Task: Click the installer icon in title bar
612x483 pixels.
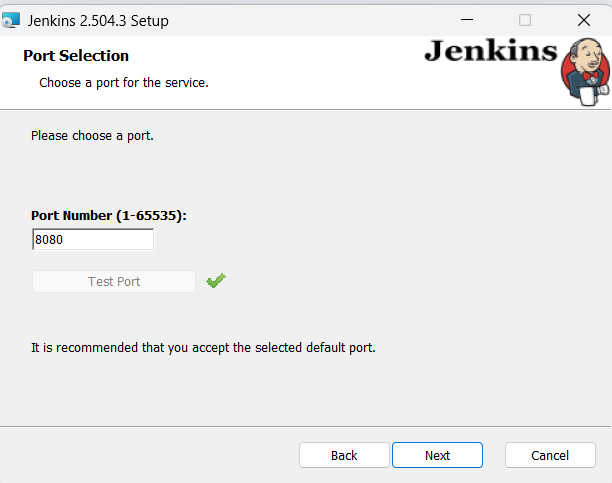Action: click(x=11, y=20)
